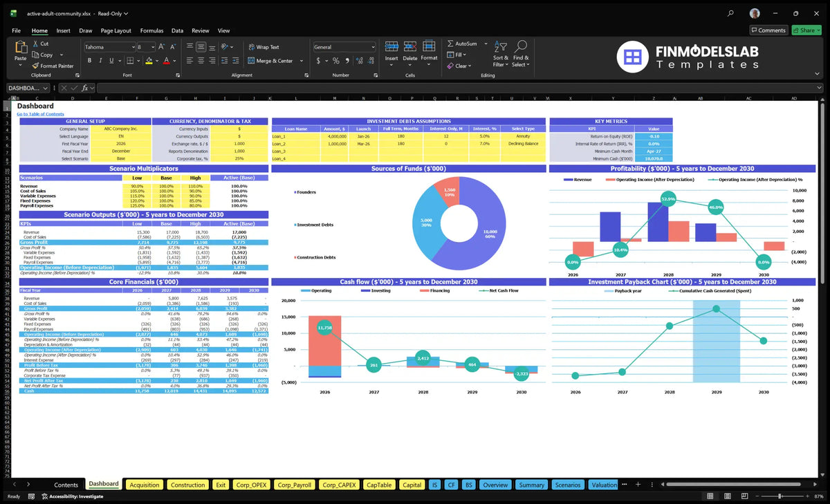The width and height of the screenshot is (830, 504).
Task: Click the AutoSum sigma icon
Action: tap(450, 44)
